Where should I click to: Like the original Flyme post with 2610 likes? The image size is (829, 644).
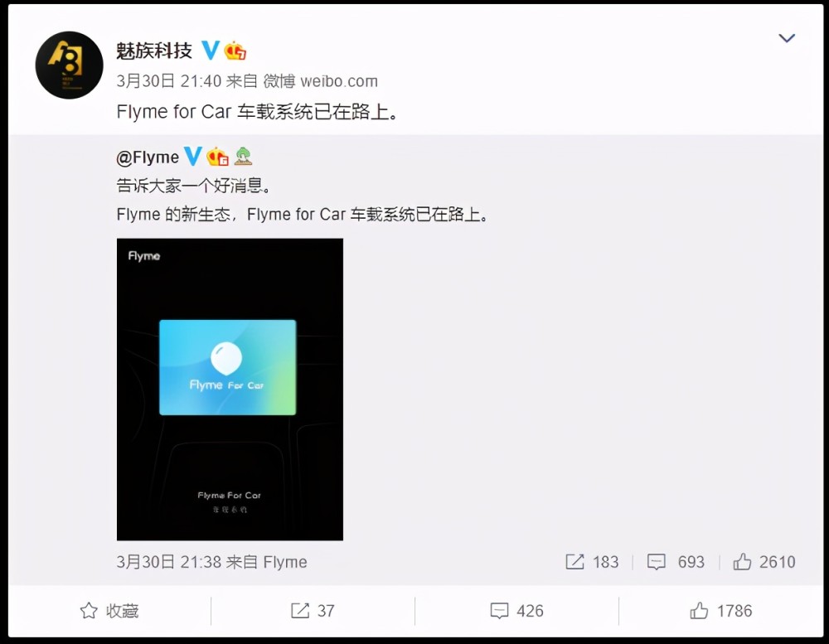[764, 561]
